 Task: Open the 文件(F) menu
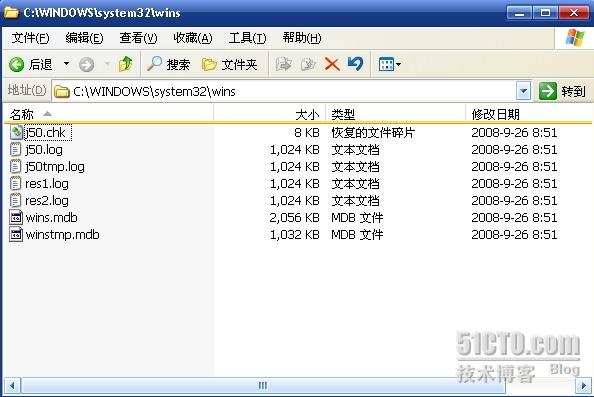point(30,38)
